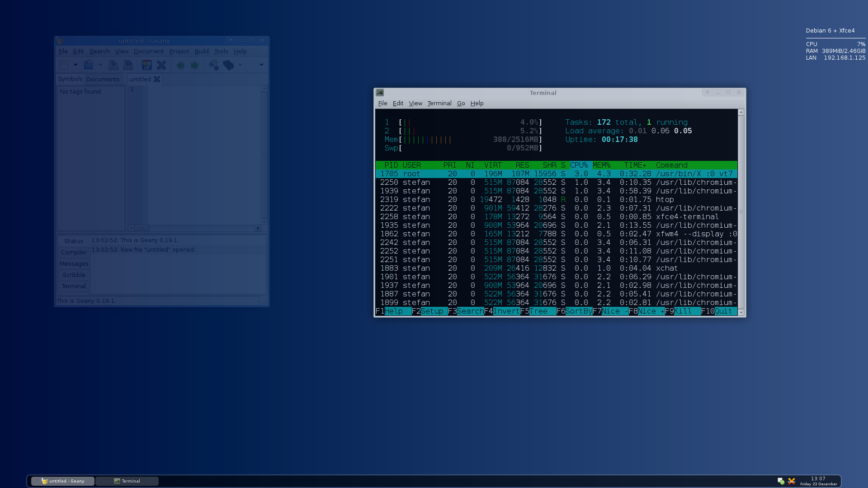Click F3 Search in htop
Screen dimensions: 868x488
466,311
